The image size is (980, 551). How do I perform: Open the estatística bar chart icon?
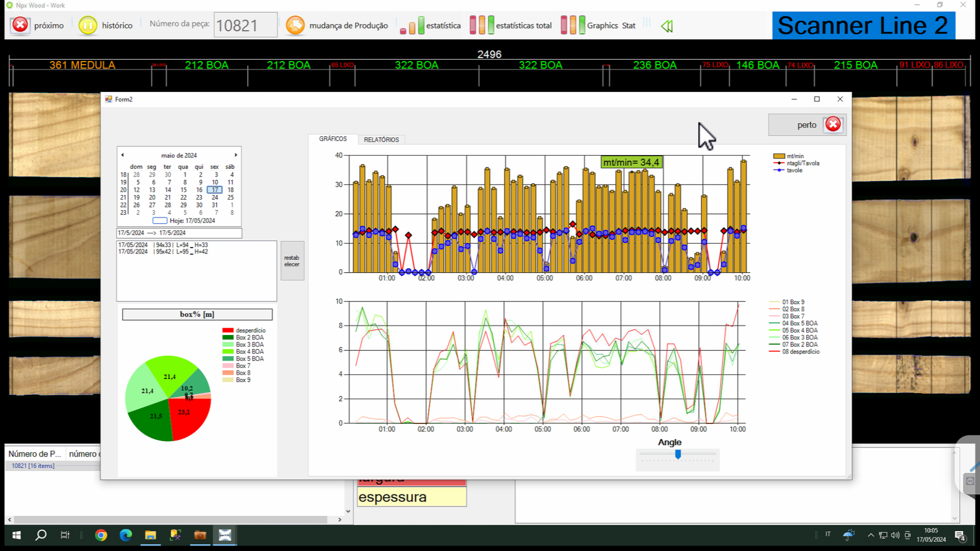(x=412, y=25)
